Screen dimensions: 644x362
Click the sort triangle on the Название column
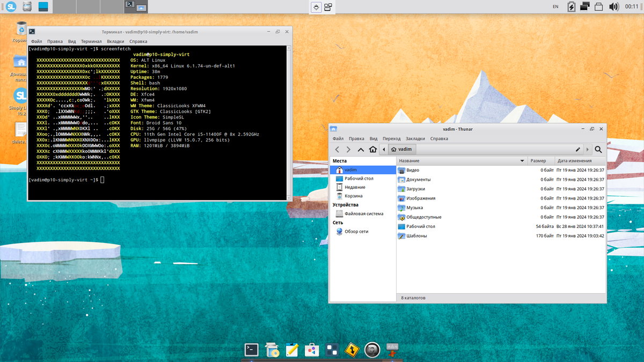click(x=521, y=160)
